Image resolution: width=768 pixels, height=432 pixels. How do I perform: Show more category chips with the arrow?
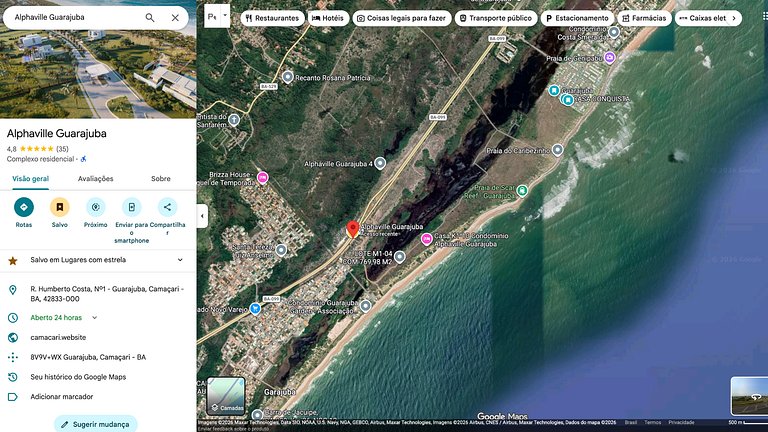tap(734, 18)
